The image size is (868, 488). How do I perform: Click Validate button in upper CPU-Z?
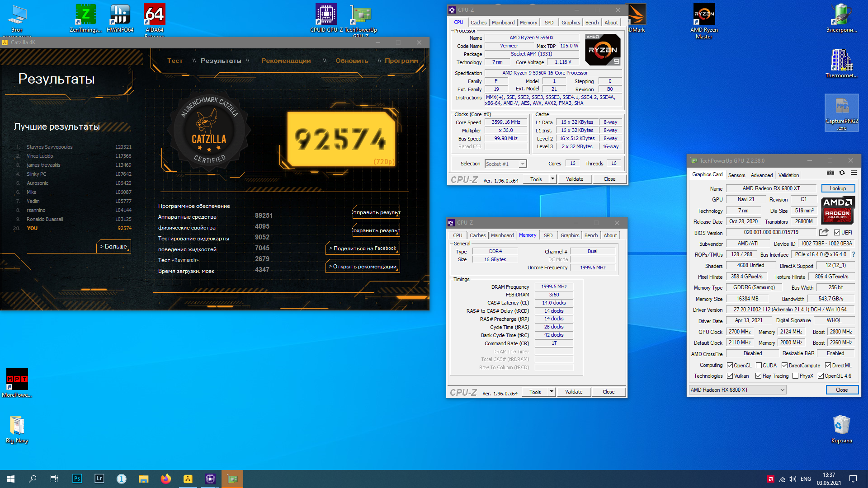575,179
